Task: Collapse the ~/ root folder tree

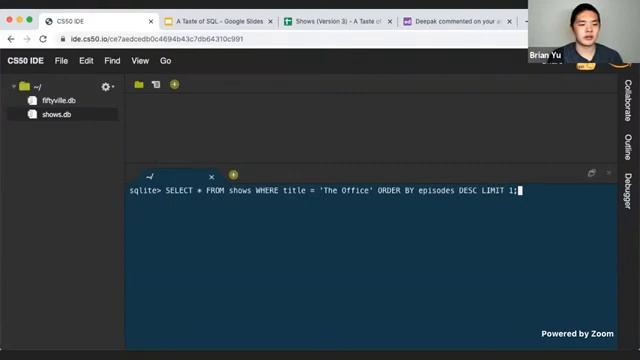Action: coord(14,87)
